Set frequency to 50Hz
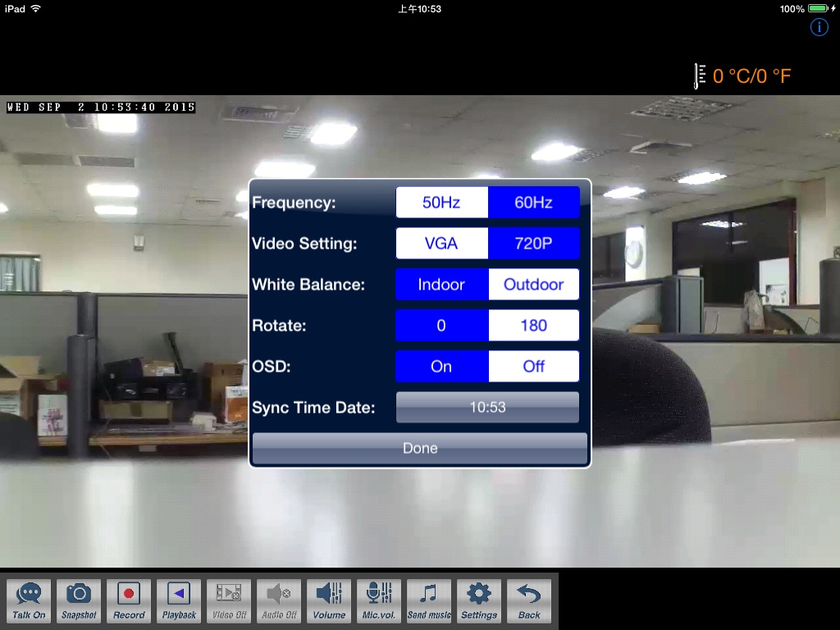Screen dimensions: 840x630 441,202
